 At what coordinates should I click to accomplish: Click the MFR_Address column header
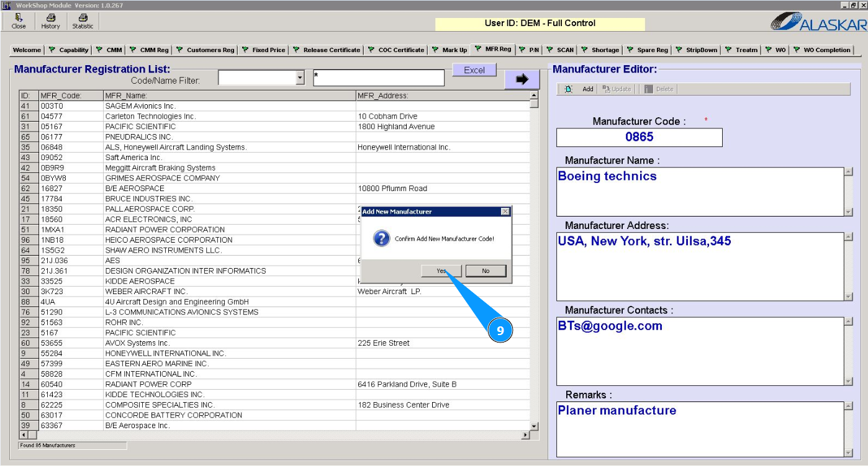(x=443, y=96)
